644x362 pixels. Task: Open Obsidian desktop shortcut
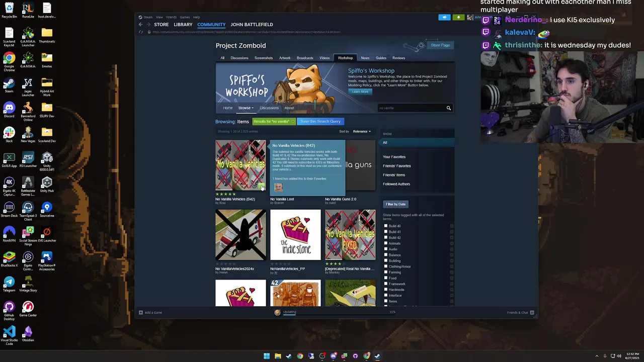tap(28, 334)
